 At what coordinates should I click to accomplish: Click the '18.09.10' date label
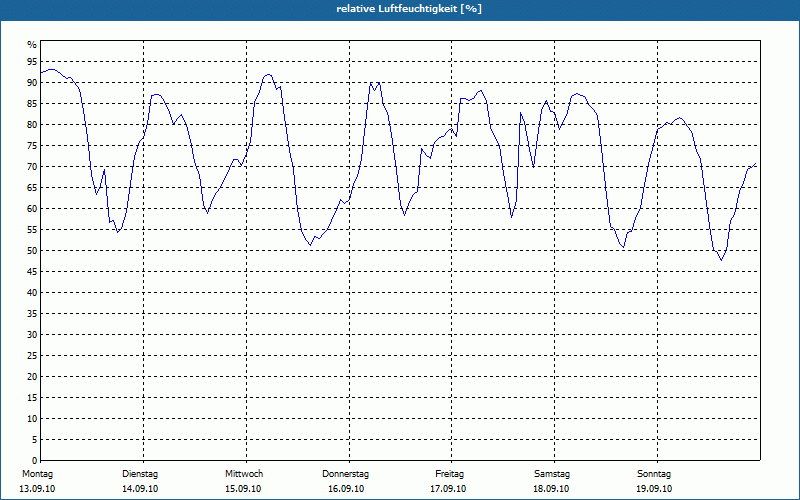[x=551, y=489]
